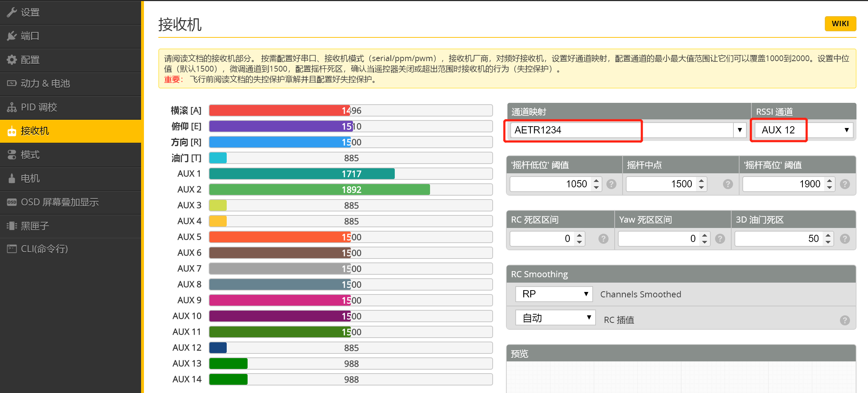Click the wrench icon next to 设置
The width and height of the screenshot is (868, 393).
coord(12,12)
